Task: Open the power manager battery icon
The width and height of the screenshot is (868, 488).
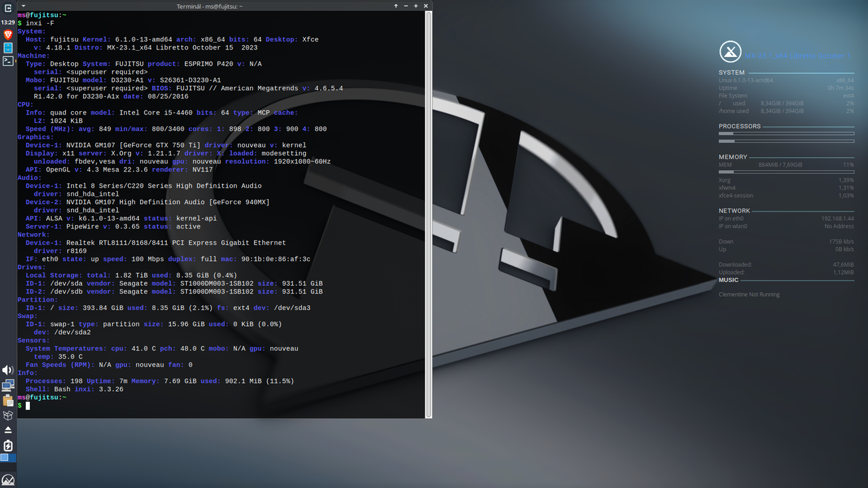Action: pos(8,445)
